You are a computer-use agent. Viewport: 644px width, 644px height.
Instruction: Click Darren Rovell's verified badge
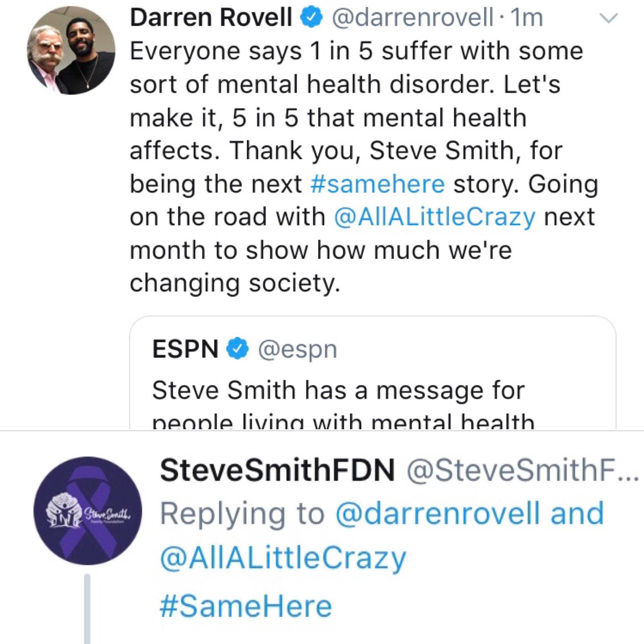pos(312,18)
